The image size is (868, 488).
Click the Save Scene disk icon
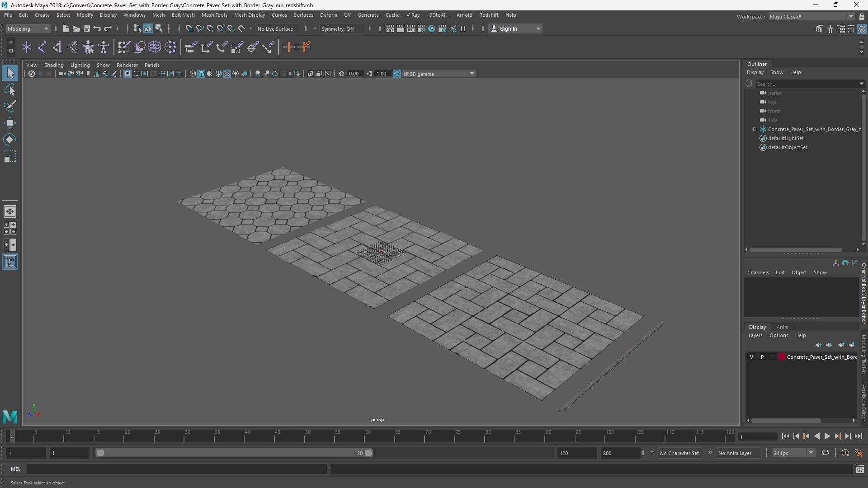pyautogui.click(x=87, y=28)
